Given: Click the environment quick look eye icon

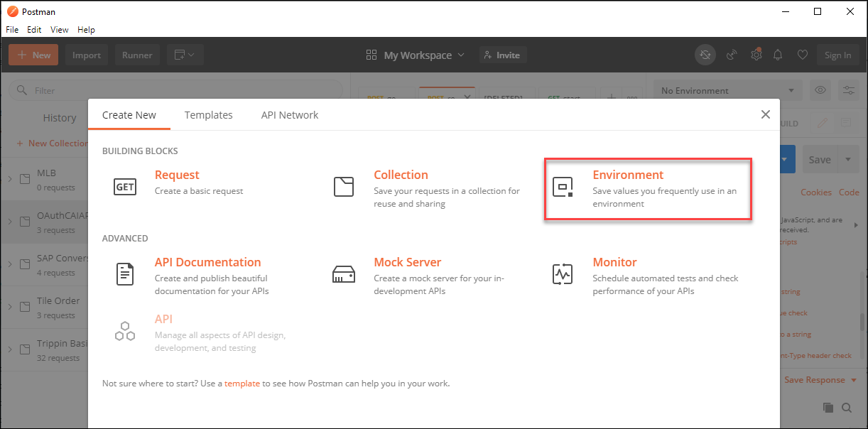Looking at the screenshot, I should (820, 90).
